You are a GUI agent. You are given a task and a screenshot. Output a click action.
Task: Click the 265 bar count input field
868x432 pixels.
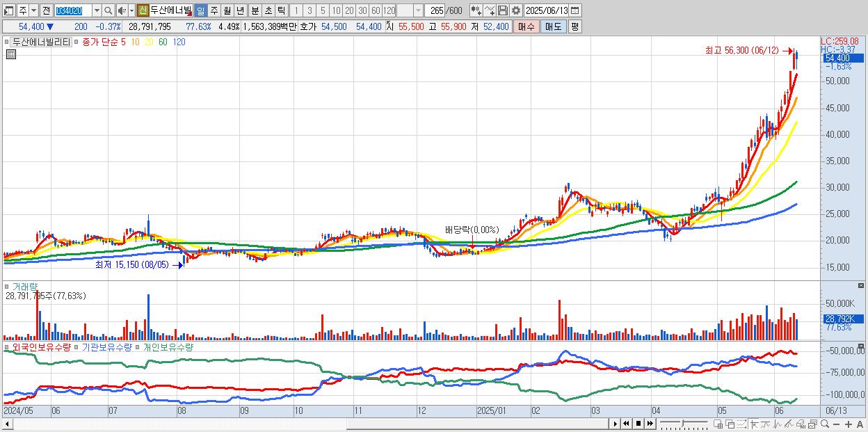[x=435, y=10]
